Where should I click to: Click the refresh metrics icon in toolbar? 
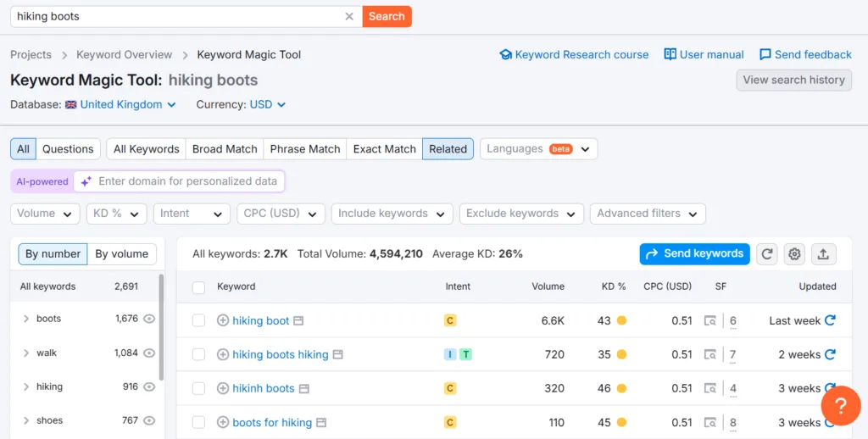coord(766,254)
